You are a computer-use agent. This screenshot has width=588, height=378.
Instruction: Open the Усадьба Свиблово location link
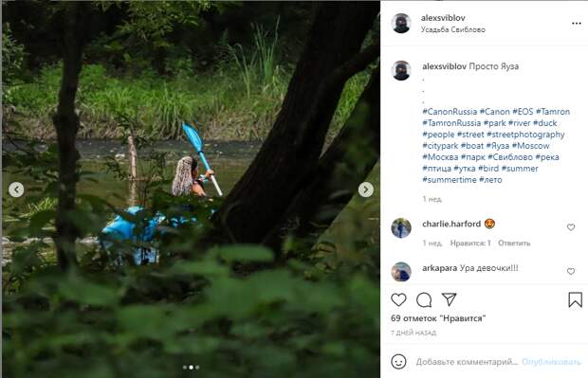coord(453,29)
